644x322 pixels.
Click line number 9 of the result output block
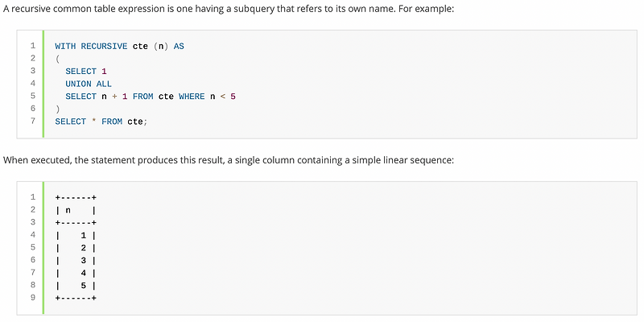32,298
